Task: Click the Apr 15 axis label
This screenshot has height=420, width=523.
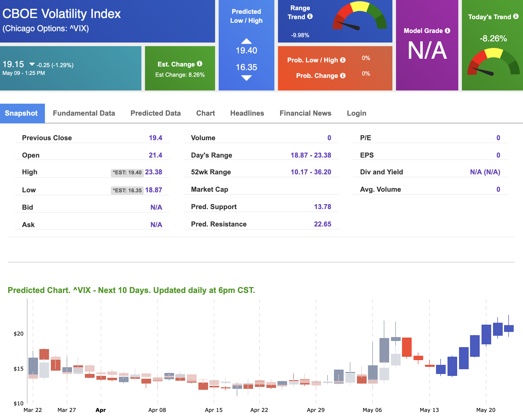Action: point(214,410)
